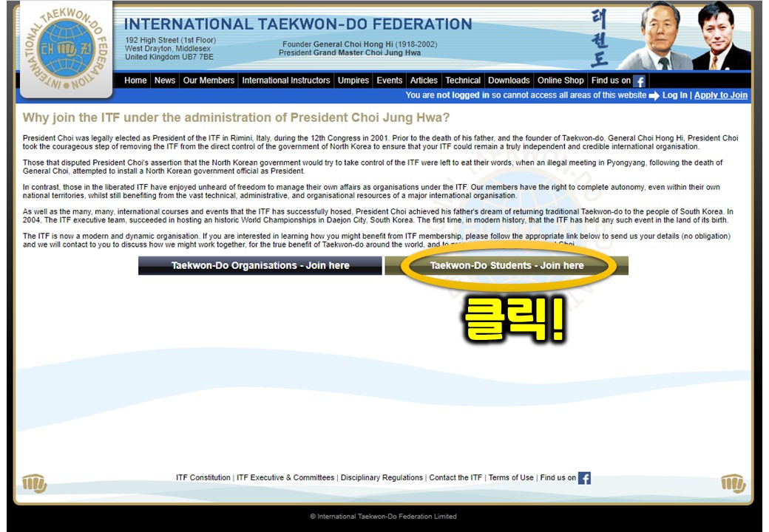Click Contact the ITF link

click(x=455, y=477)
